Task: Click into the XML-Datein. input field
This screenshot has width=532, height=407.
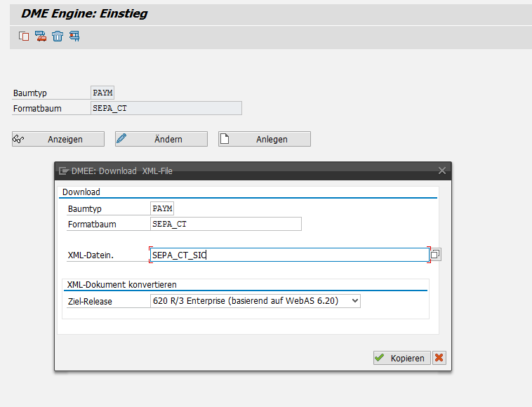Action: click(289, 255)
